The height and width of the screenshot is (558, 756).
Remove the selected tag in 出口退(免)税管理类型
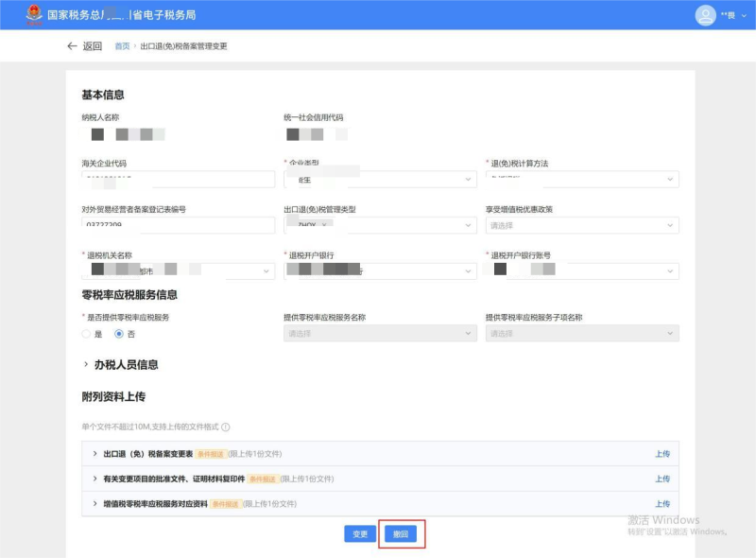click(325, 225)
